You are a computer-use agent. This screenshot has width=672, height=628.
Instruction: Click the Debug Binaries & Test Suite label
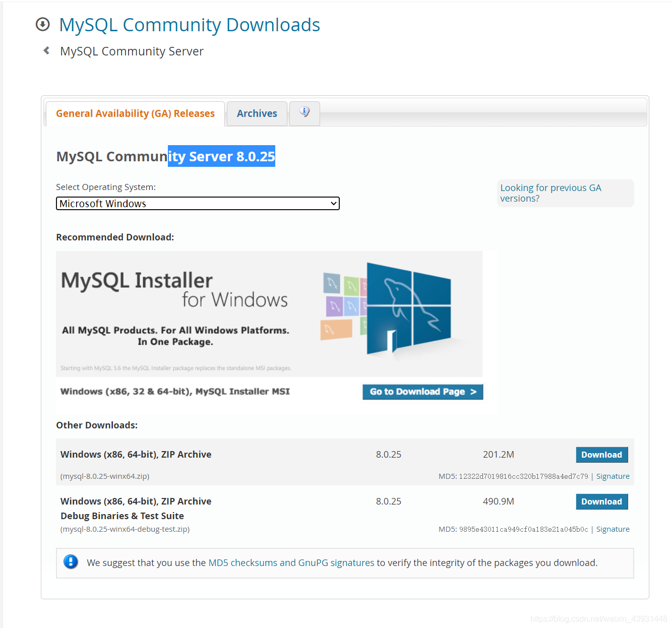(122, 516)
